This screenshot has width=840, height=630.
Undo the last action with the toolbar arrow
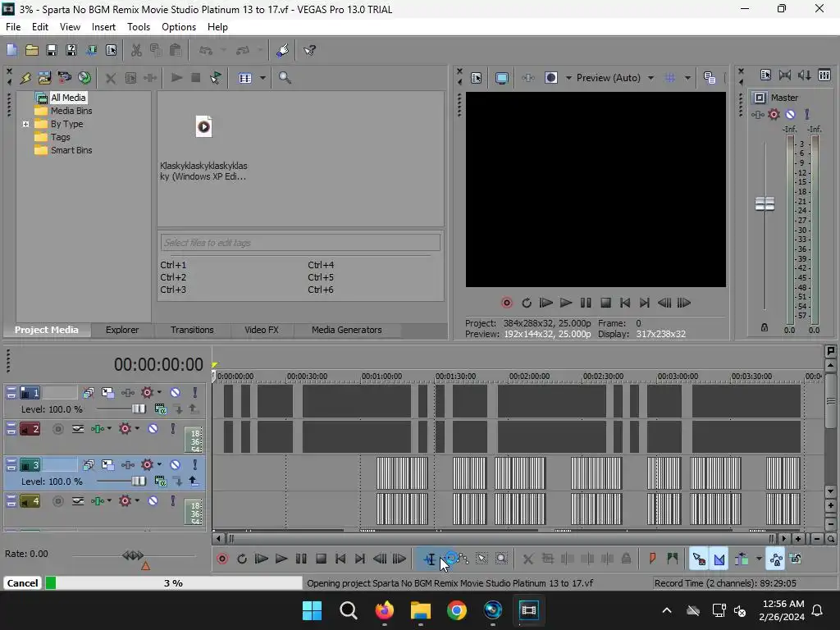tap(206, 50)
